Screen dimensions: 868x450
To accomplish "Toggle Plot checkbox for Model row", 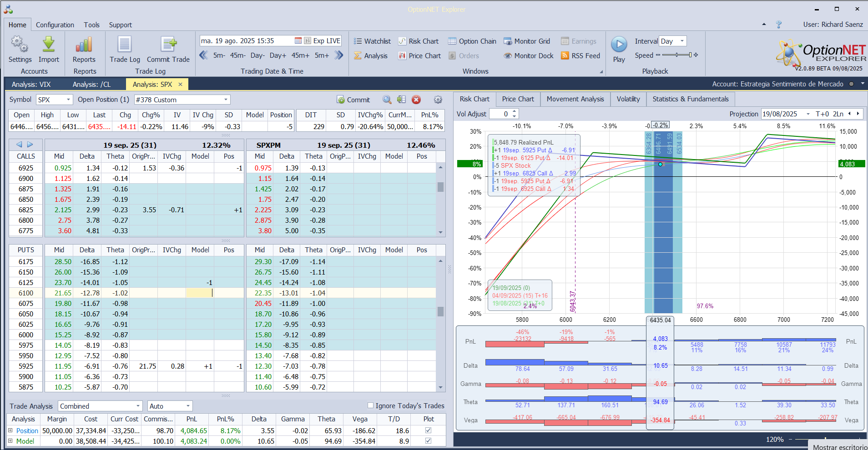I will (428, 440).
